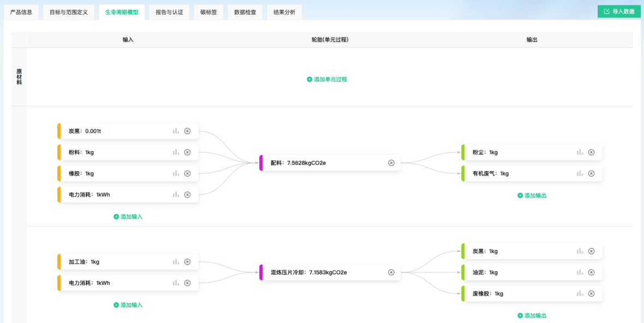
Task: Select the 炭黑: 1kg output label
Action: (x=485, y=251)
